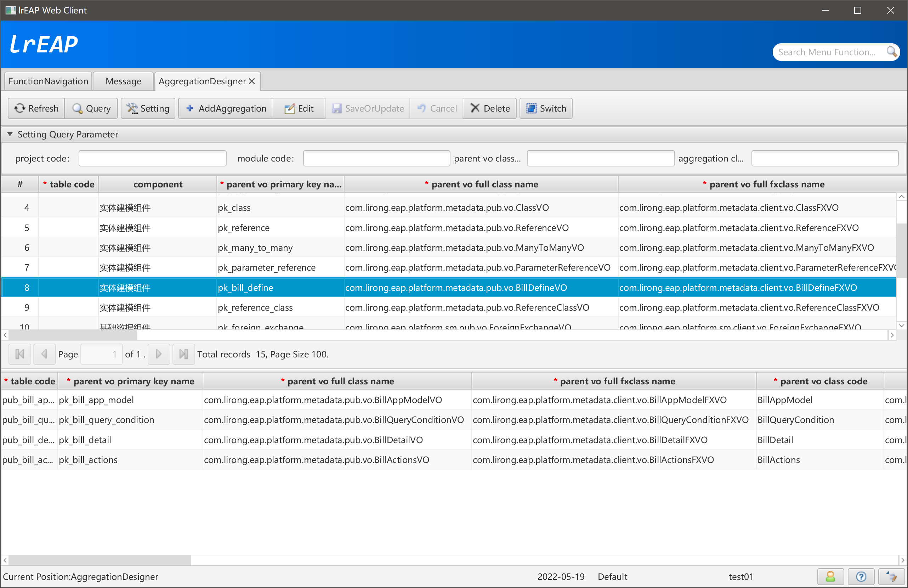Viewport: 908px width, 588px height.
Task: Click ClassFXVO fxclass name cell
Action: 757,208
